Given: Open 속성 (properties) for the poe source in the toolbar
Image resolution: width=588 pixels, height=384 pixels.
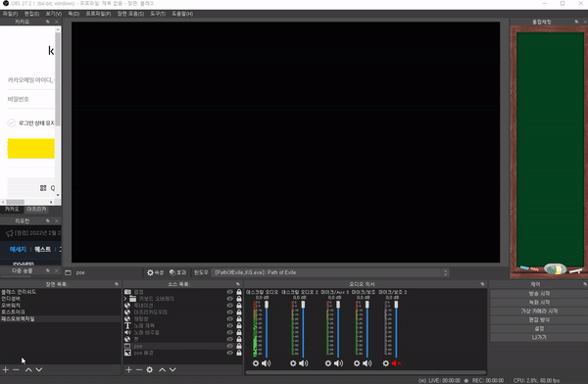Looking at the screenshot, I should pyautogui.click(x=155, y=272).
